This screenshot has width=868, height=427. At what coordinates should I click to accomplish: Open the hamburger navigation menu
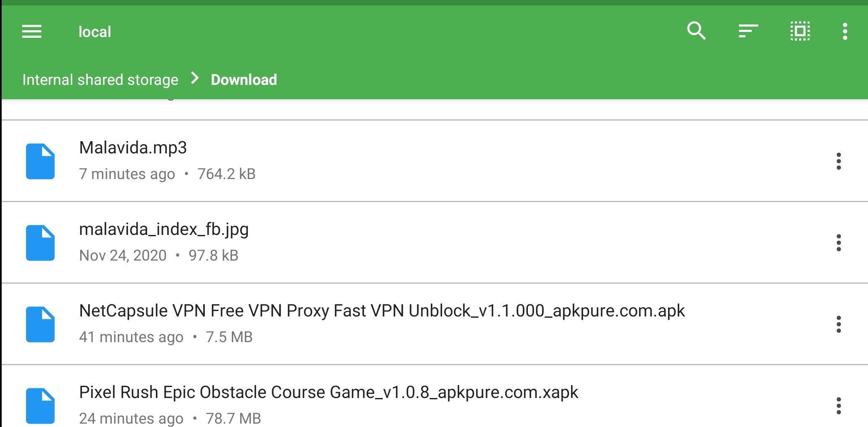(32, 32)
